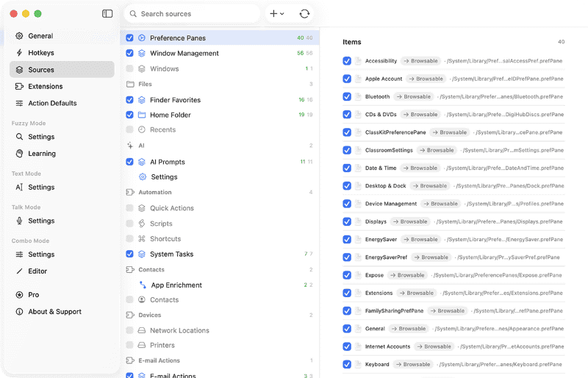
Task: Toggle the sidebar visibility icon
Action: 107,13
